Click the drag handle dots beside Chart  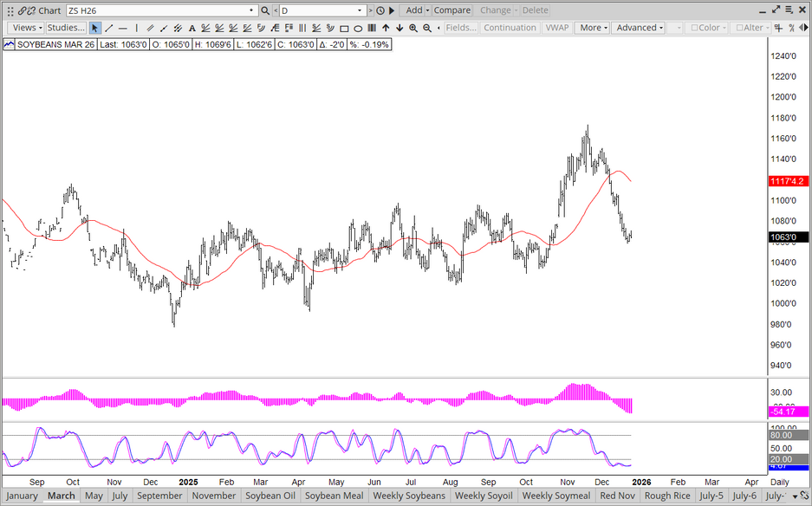(x=10, y=10)
